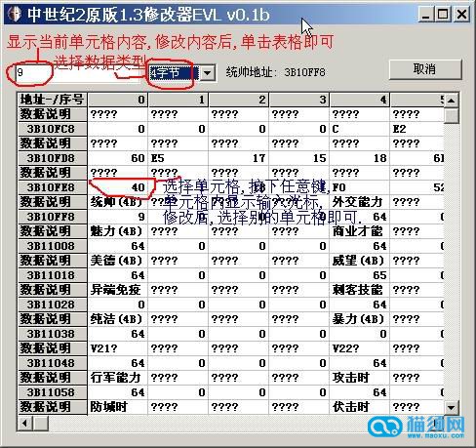Screen dimensions: 476x448
Task: Maximize the modifier window
Action: point(443,15)
